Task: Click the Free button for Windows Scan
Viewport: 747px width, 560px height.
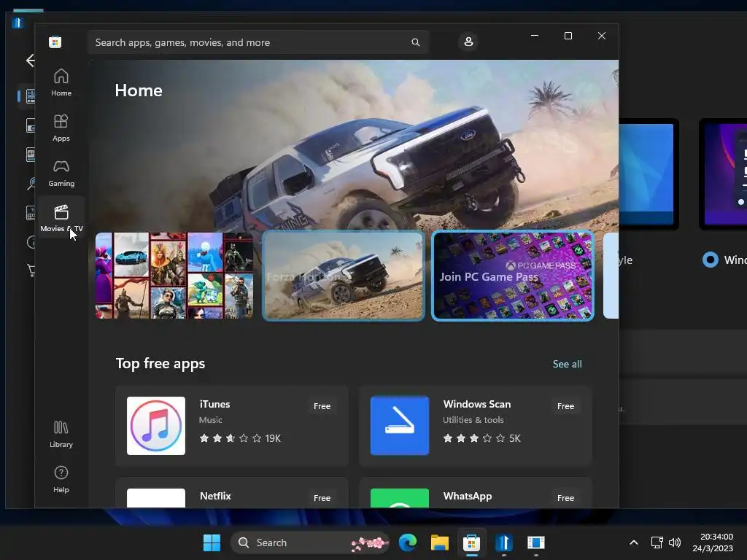Action: [x=565, y=406]
